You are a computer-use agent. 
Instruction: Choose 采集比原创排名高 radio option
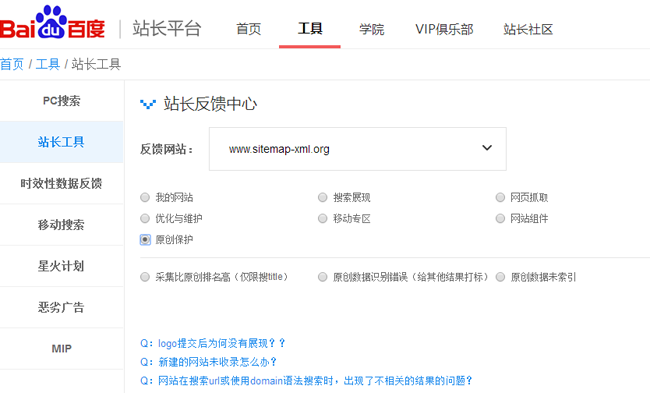pos(145,277)
